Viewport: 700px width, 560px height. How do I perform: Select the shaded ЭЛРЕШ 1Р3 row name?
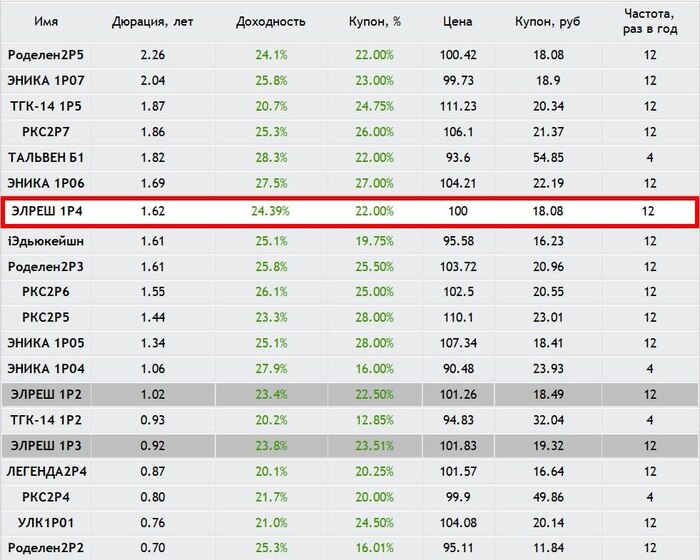[46, 446]
